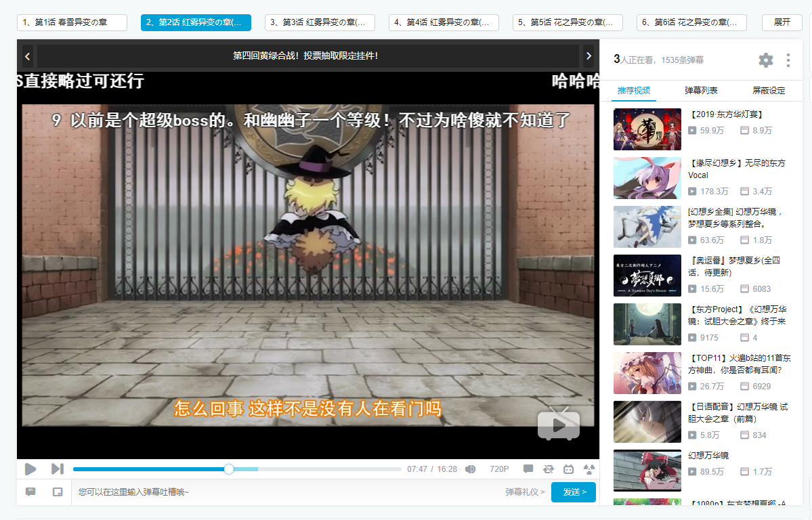Switch to 屏蔽设定 tab
This screenshot has width=812, height=520.
[x=769, y=91]
